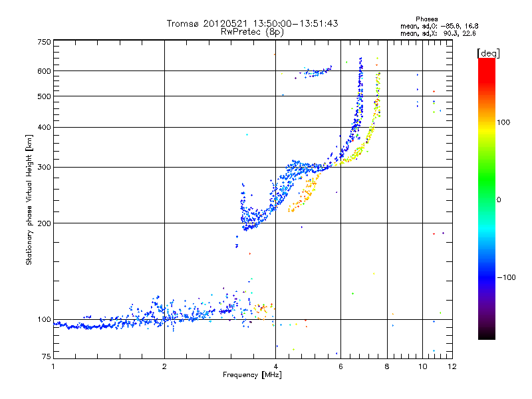The height and width of the screenshot is (399, 532).
Task: Click the y-axis tick value '300'
Action: tap(44, 167)
